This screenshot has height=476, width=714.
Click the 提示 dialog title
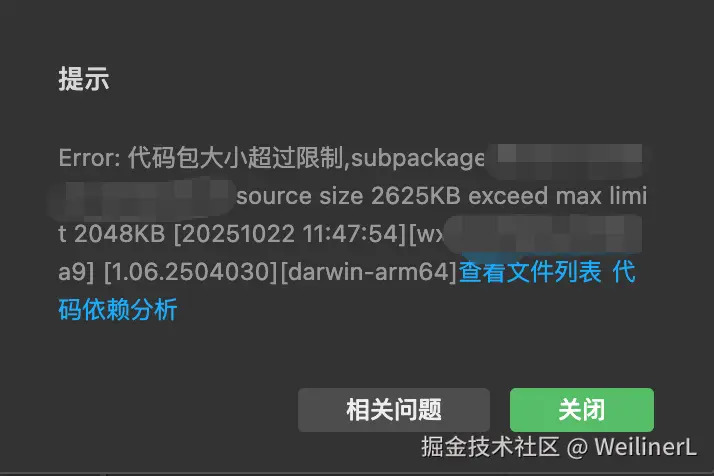84,78
